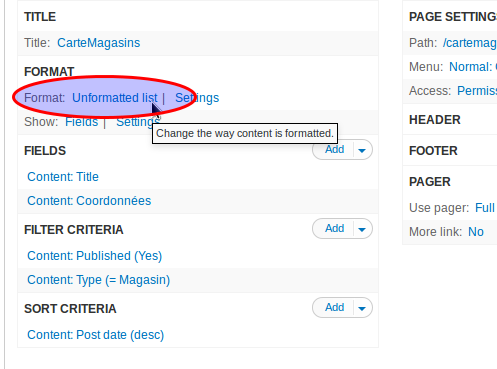
Task: Click the Show Fields link
Action: tap(82, 122)
